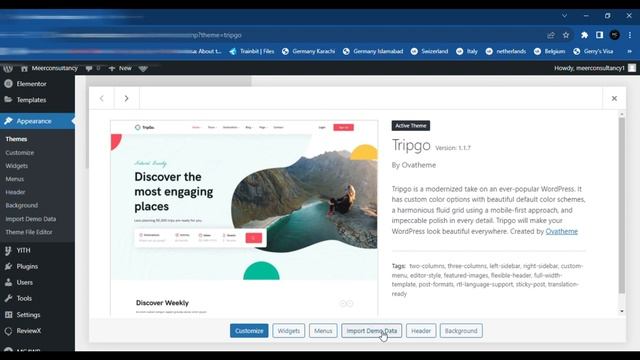Click the Tripgo theme screenshot preview
The height and width of the screenshot is (360, 640).
point(244,217)
